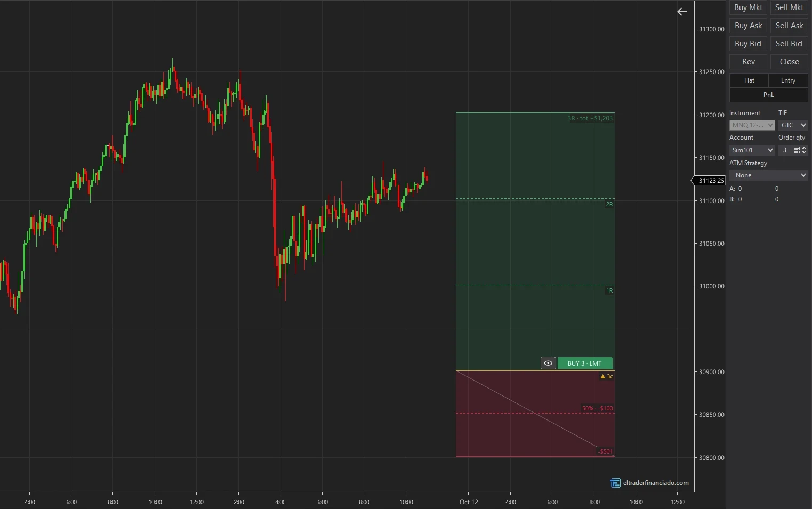Click the -$501 stop loss label
Screen dimensions: 812x509
tap(605, 451)
